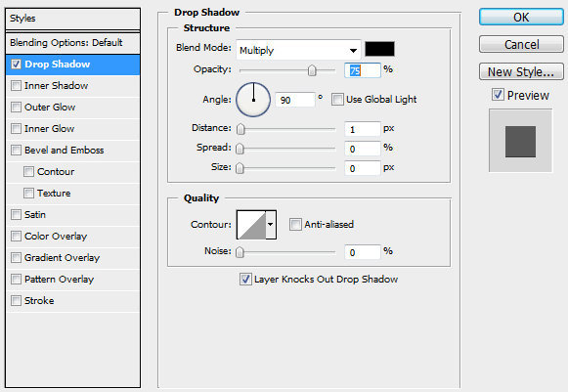This screenshot has height=392, width=568.
Task: Turn on Anti-aliased contour option
Action: pyautogui.click(x=295, y=224)
